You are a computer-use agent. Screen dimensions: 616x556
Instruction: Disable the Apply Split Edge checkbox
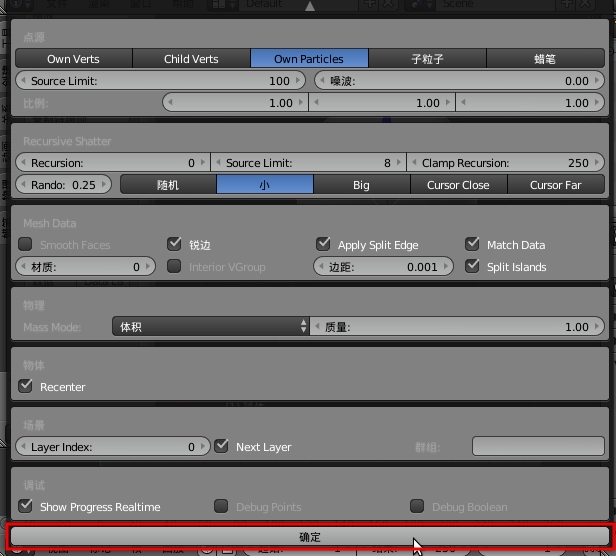pos(323,245)
